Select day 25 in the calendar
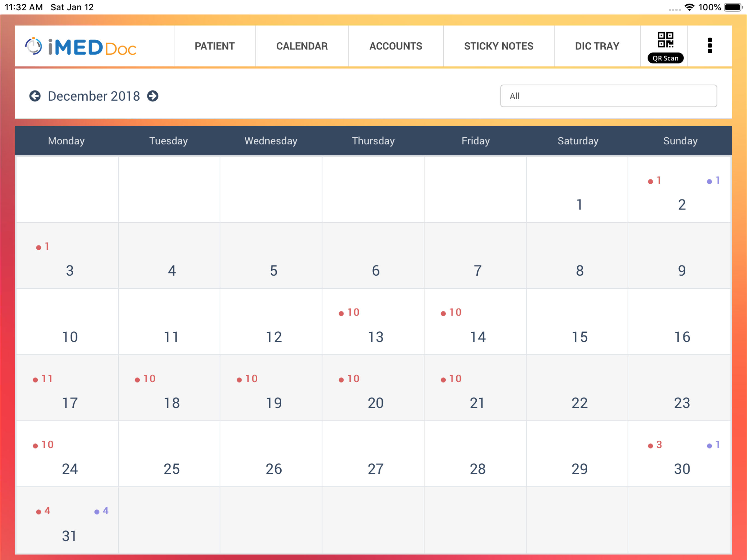Image resolution: width=747 pixels, height=560 pixels. [169, 454]
